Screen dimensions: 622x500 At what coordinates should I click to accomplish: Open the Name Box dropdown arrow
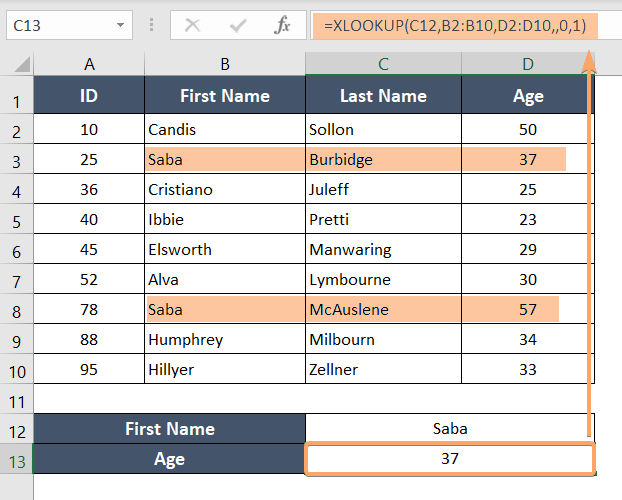click(x=120, y=25)
